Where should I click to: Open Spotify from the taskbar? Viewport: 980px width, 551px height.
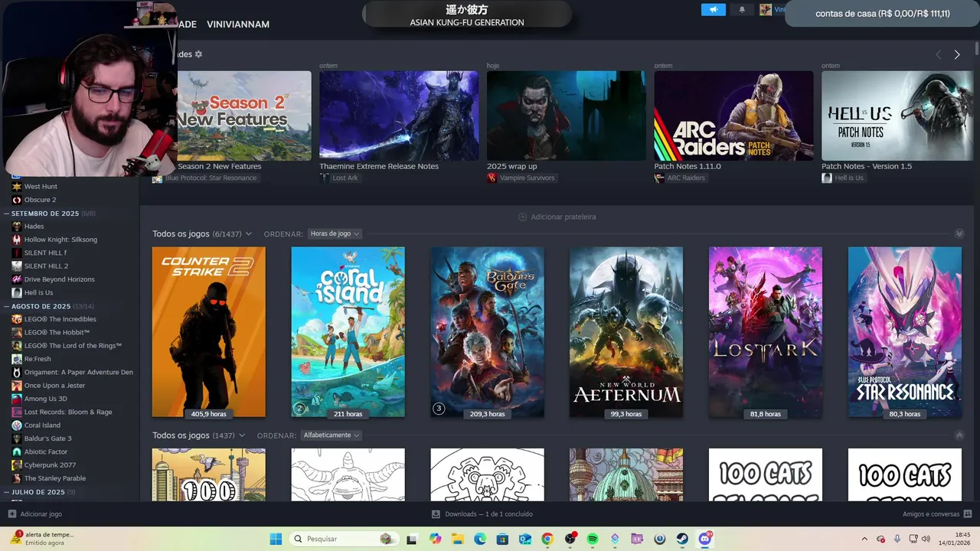tap(593, 539)
